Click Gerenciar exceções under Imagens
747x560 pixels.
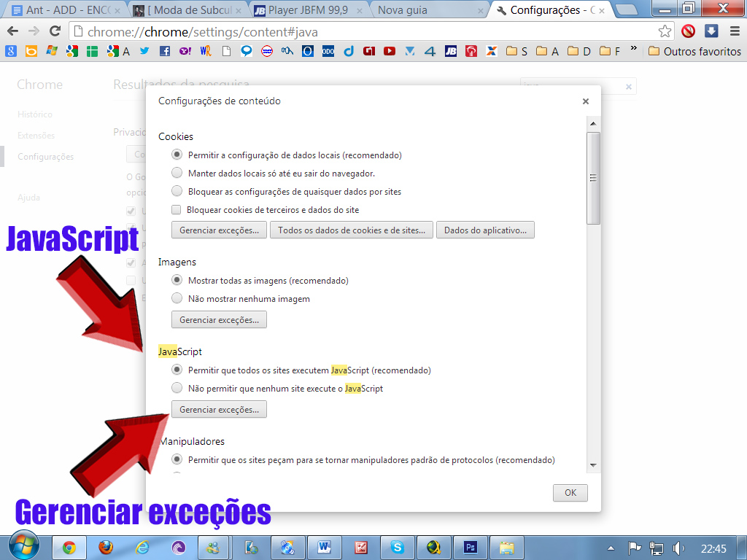pyautogui.click(x=219, y=319)
